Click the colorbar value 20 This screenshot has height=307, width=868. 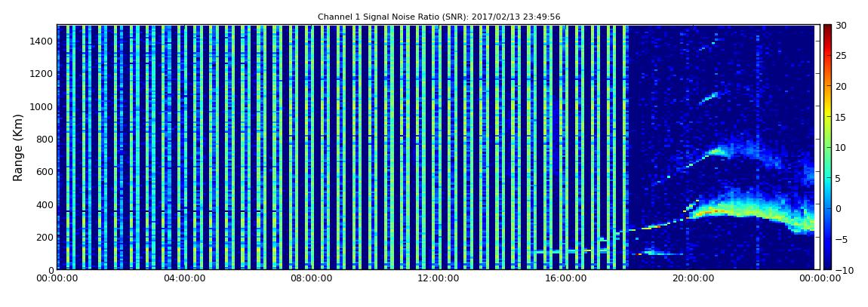coord(842,86)
